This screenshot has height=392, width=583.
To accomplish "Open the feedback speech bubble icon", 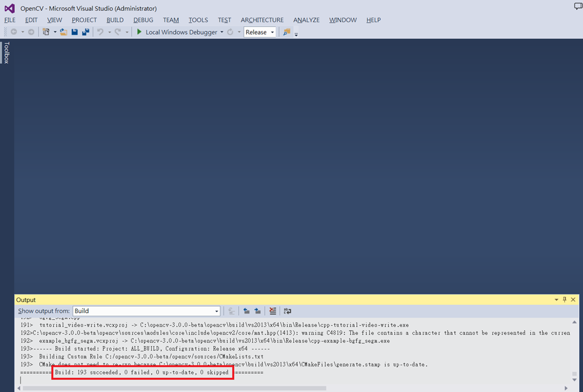I will (x=578, y=6).
